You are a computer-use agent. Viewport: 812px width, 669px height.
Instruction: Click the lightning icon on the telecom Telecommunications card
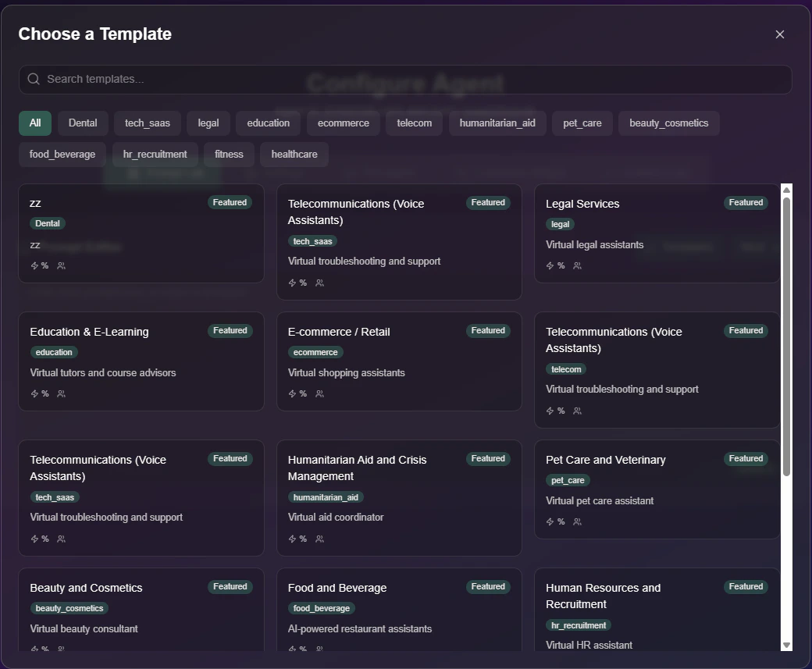click(550, 411)
